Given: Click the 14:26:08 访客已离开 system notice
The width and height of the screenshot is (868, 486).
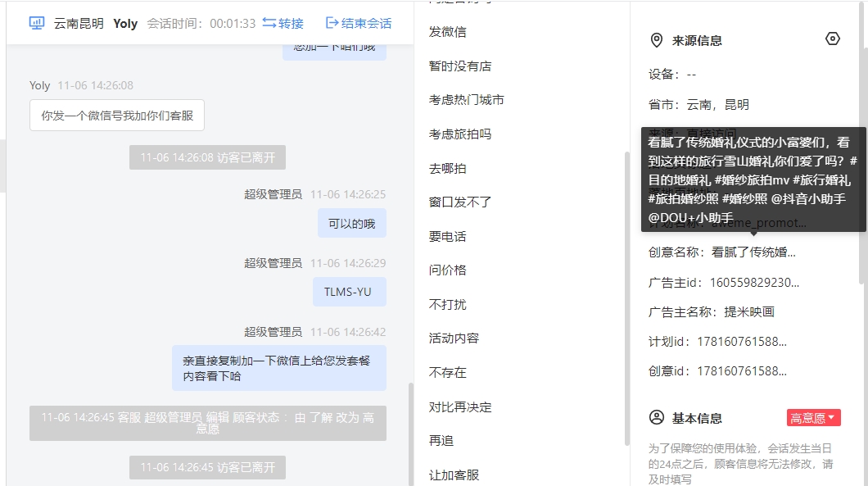Looking at the screenshot, I should (208, 157).
